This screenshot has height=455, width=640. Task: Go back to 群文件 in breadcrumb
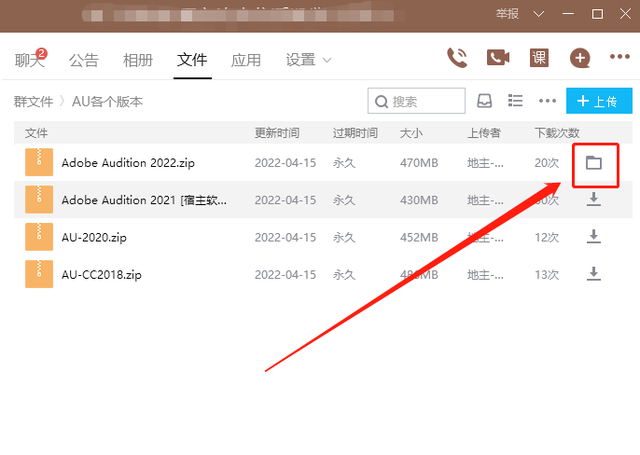[x=33, y=102]
